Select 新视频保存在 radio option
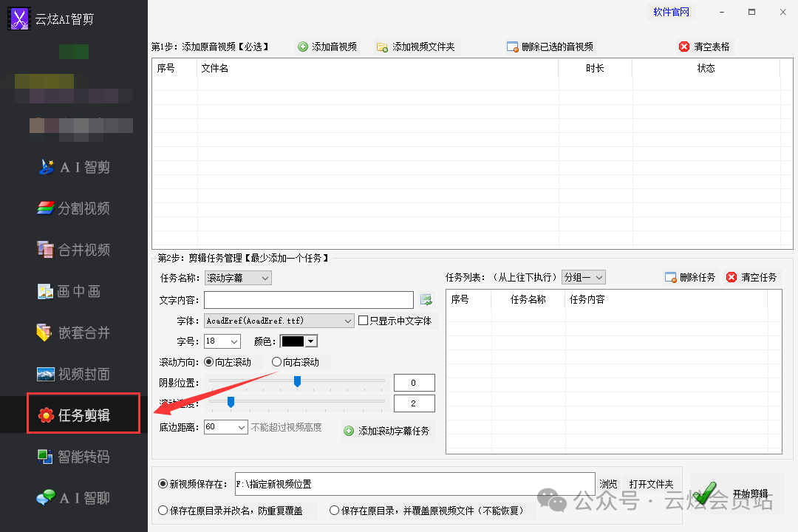The image size is (798, 532). (163, 484)
